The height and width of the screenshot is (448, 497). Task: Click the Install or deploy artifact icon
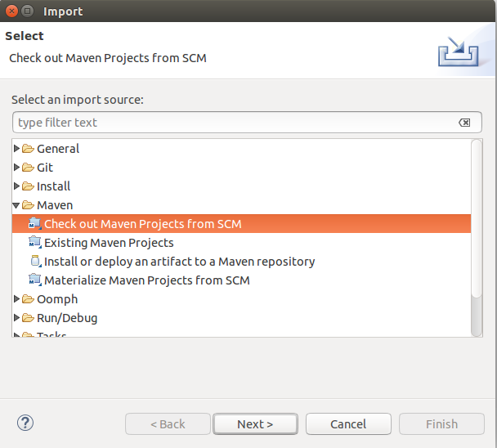[34, 262]
